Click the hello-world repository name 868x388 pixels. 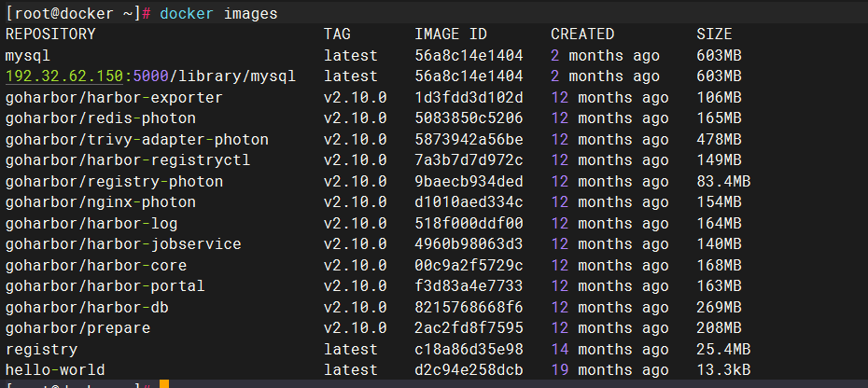[x=55, y=370]
